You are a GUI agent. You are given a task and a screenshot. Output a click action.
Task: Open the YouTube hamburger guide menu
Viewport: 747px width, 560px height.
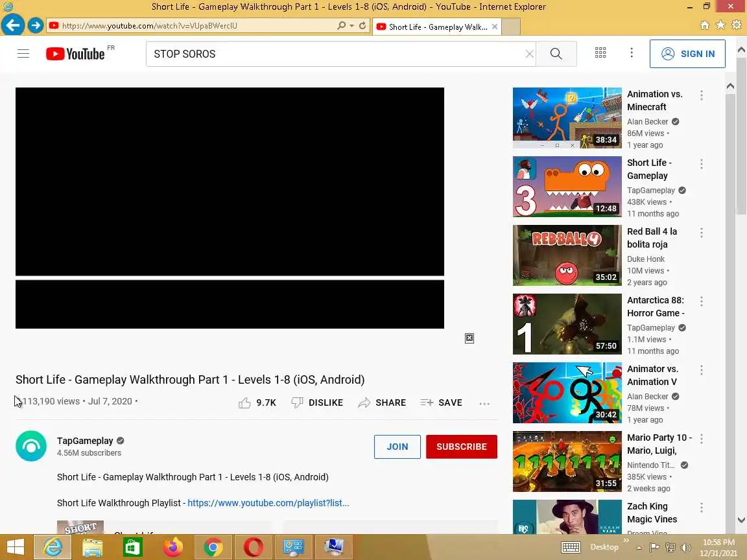(x=23, y=53)
